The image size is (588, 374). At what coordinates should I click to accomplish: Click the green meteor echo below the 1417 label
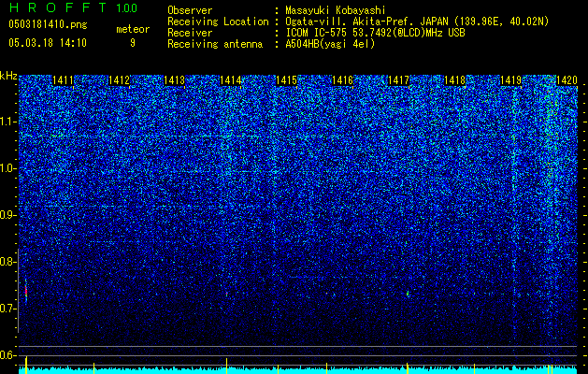(x=408, y=293)
